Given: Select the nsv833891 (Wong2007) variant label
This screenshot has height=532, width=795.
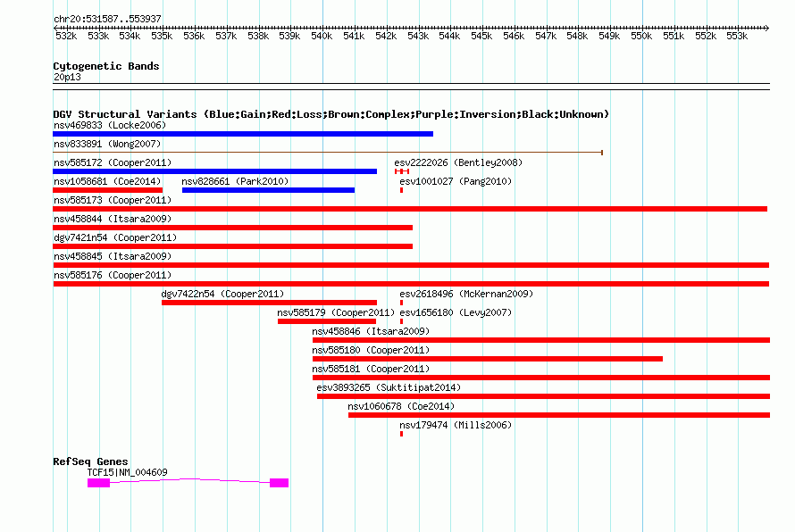Looking at the screenshot, I should [x=107, y=144].
